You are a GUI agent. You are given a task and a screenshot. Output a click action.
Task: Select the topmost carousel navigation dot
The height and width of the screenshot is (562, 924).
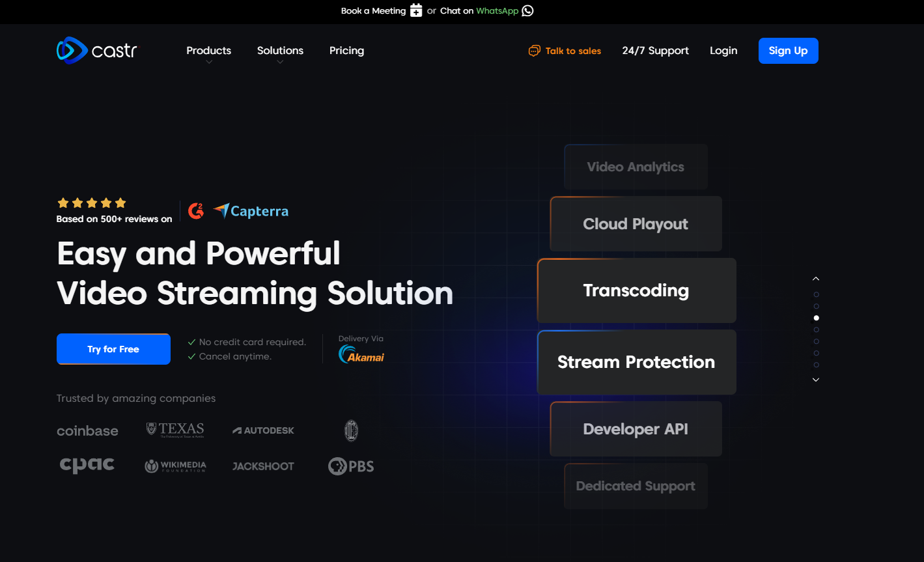[x=817, y=294]
